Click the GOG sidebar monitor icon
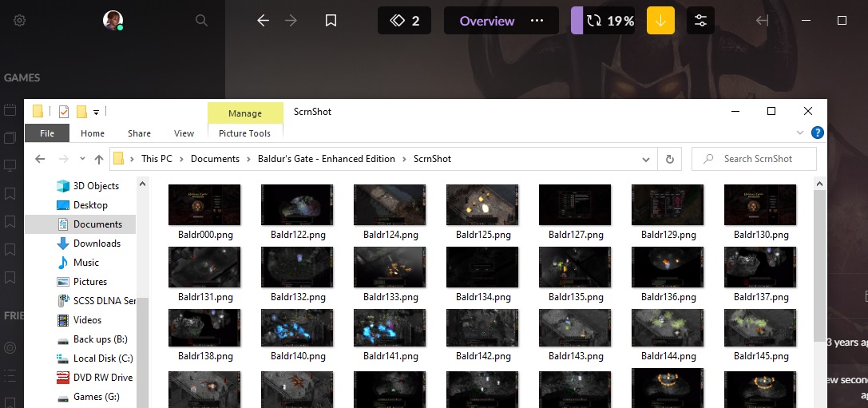Image resolution: width=868 pixels, height=408 pixels. point(10,165)
